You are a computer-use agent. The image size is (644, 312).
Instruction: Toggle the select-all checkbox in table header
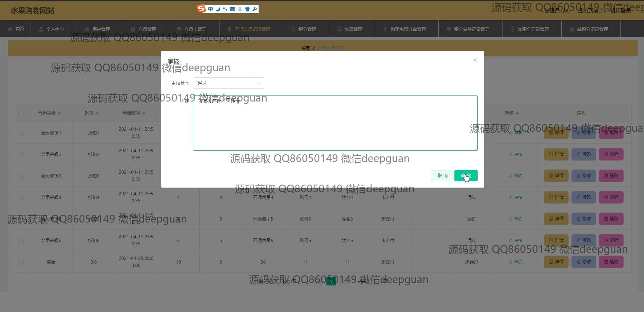22,114
